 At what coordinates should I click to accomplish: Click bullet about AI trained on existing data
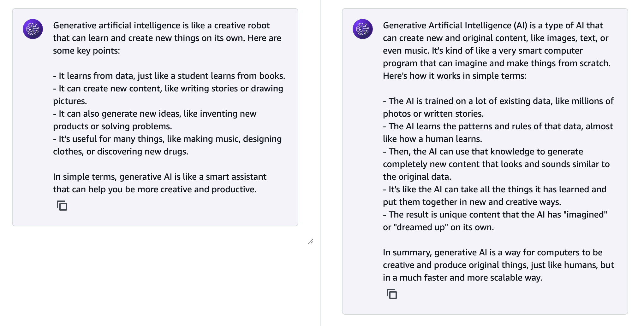click(498, 107)
